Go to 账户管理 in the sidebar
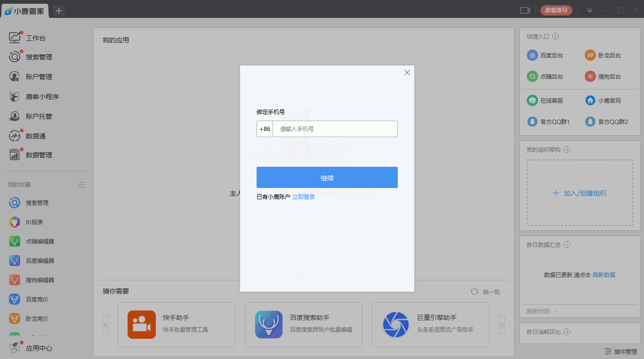The image size is (644, 359). [x=31, y=77]
